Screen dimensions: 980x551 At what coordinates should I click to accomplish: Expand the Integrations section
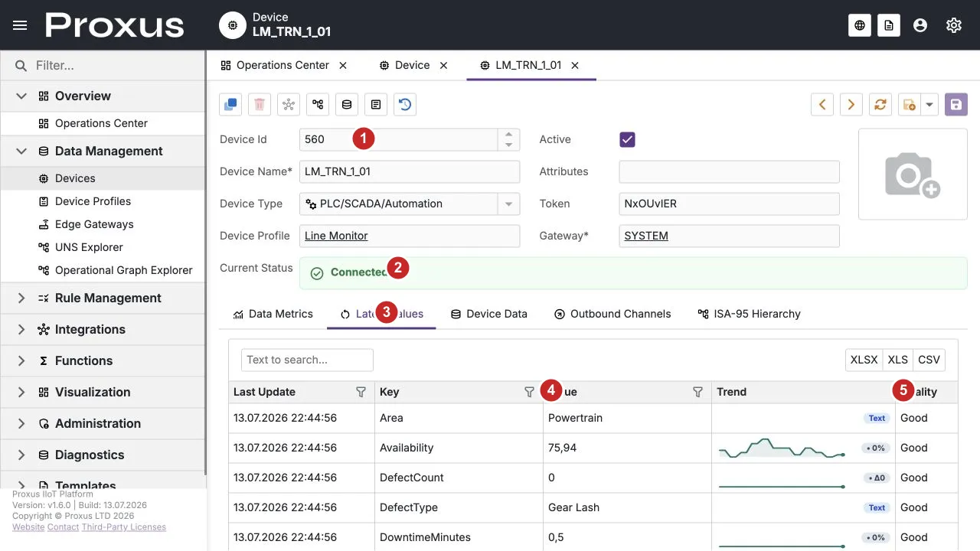coord(21,329)
